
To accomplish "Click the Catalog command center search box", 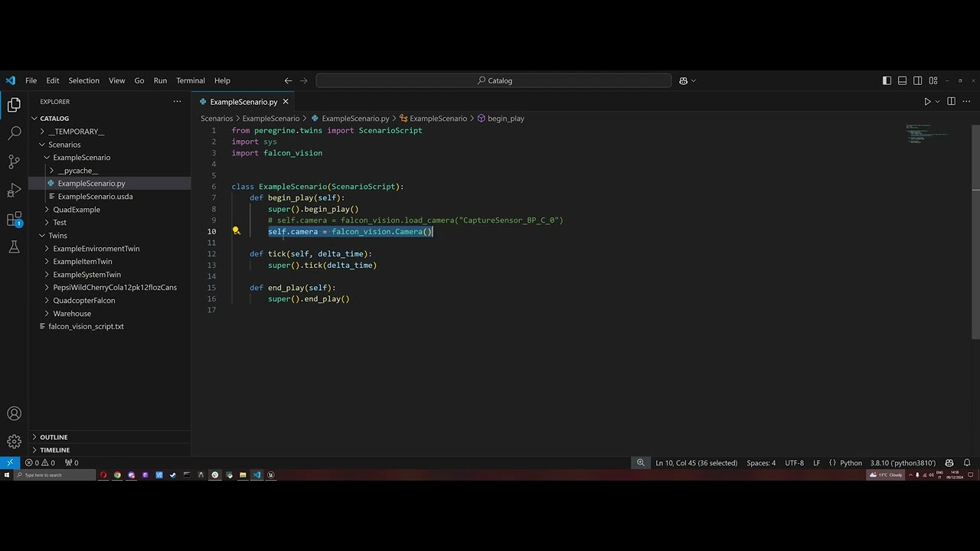I will point(494,80).
